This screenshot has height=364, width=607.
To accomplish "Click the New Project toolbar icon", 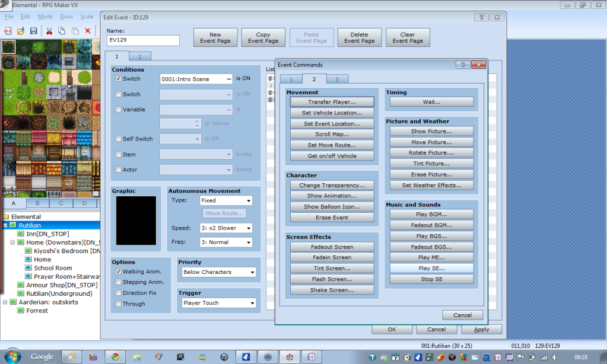I will 8,31.
